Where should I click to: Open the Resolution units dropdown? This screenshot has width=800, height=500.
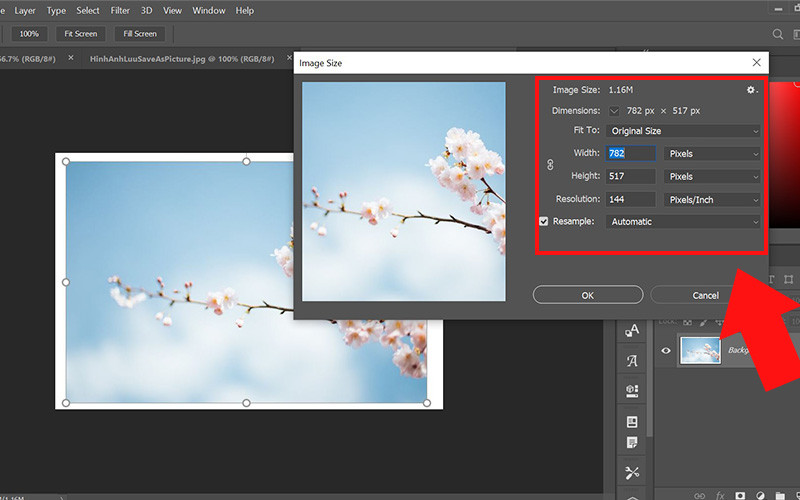(712, 199)
